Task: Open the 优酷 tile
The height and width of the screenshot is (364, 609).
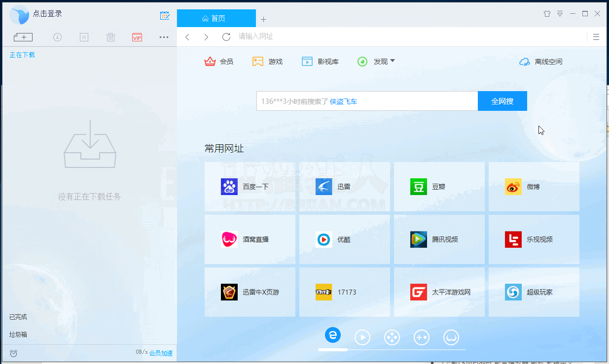Action: click(x=345, y=239)
